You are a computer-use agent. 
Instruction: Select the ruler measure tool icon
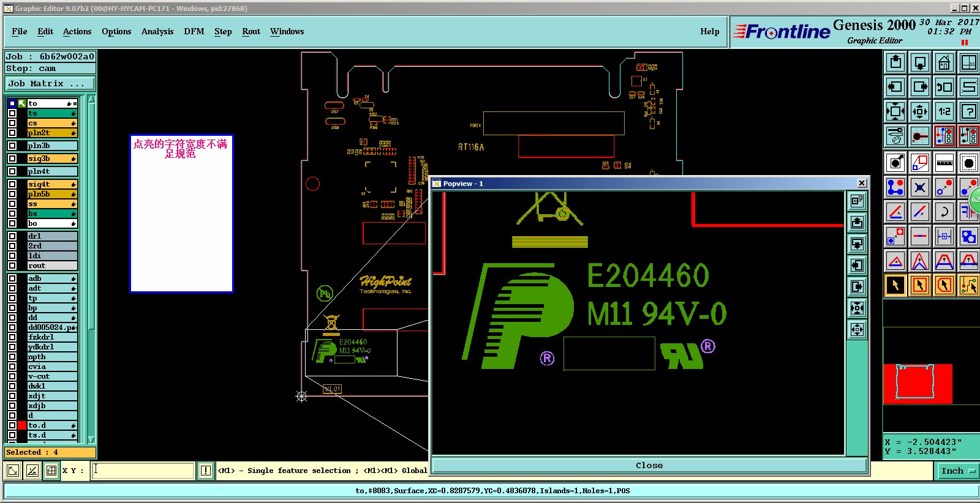click(944, 163)
